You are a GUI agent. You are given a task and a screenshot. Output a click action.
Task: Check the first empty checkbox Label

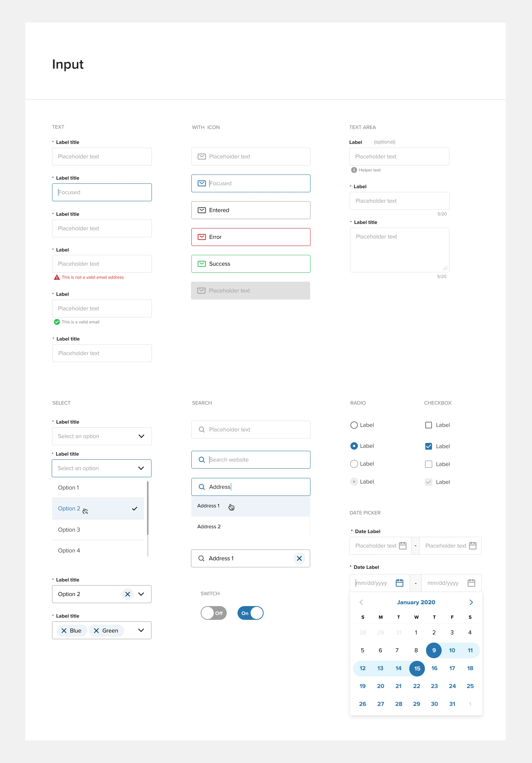[x=429, y=425]
